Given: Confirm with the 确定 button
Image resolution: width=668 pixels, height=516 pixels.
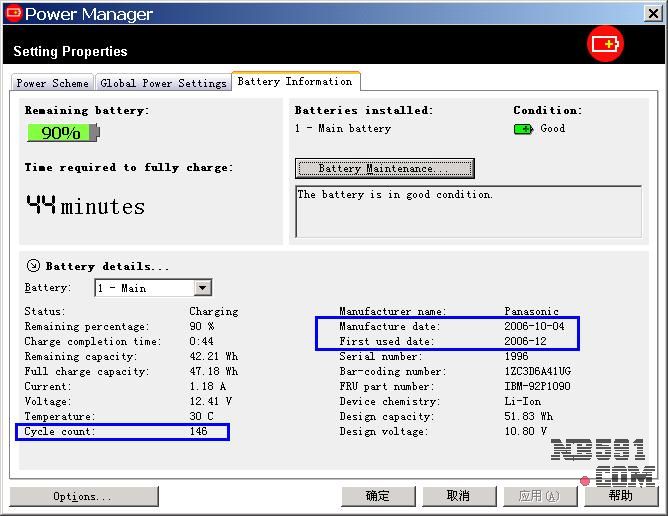Looking at the screenshot, I should [x=378, y=496].
